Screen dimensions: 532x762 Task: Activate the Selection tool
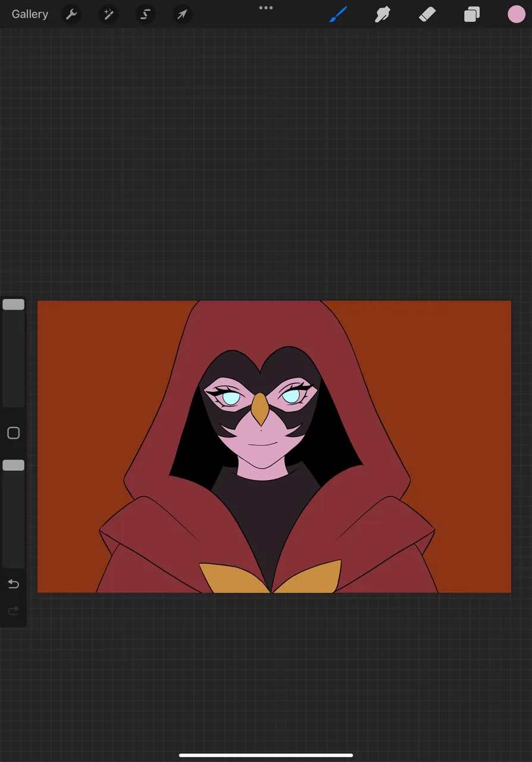[x=145, y=14]
